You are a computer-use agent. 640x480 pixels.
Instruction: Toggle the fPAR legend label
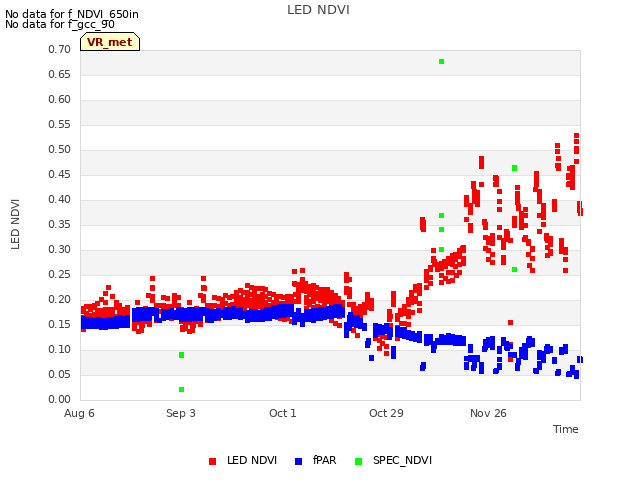pos(324,460)
